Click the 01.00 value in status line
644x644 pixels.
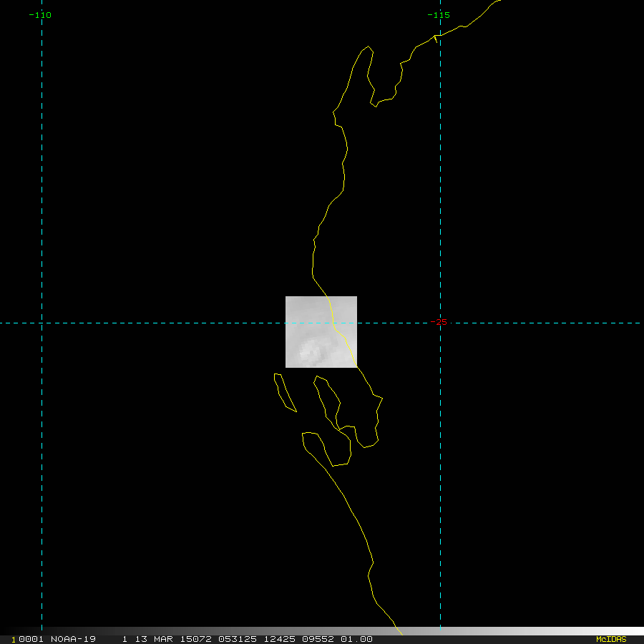pos(356,639)
